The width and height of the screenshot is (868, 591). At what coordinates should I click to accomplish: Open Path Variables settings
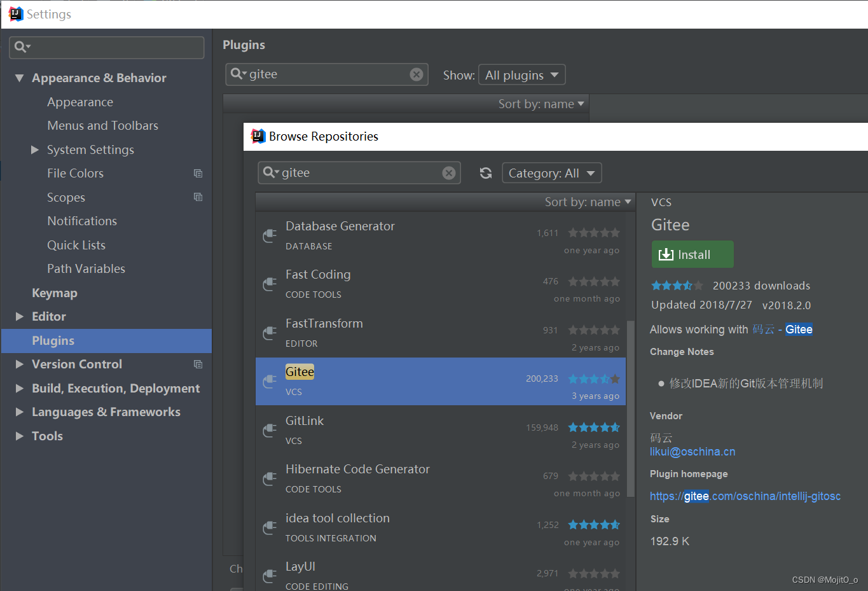pyautogui.click(x=86, y=268)
